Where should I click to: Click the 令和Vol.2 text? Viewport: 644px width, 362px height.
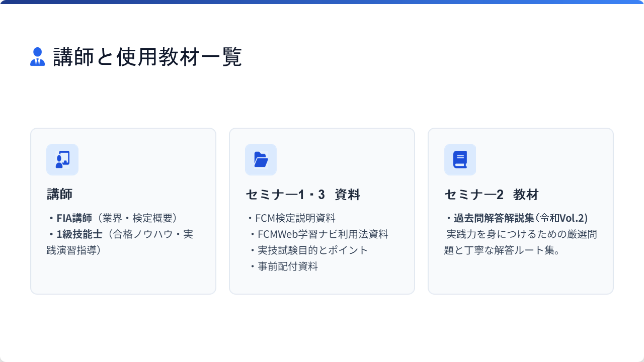[x=562, y=218]
